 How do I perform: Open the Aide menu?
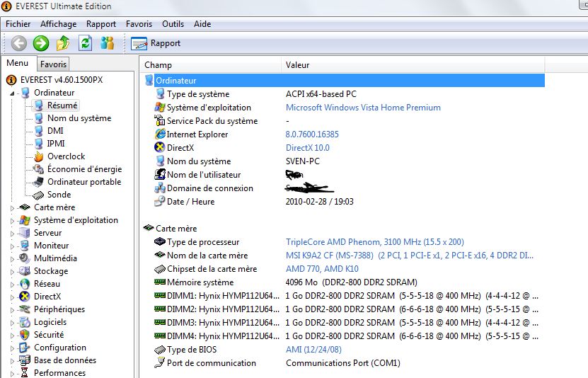coord(202,24)
